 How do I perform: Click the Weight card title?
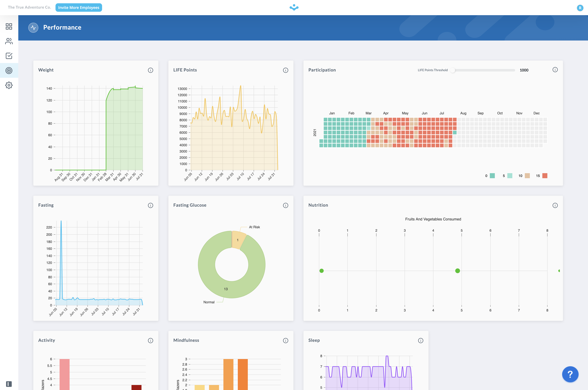[46, 70]
